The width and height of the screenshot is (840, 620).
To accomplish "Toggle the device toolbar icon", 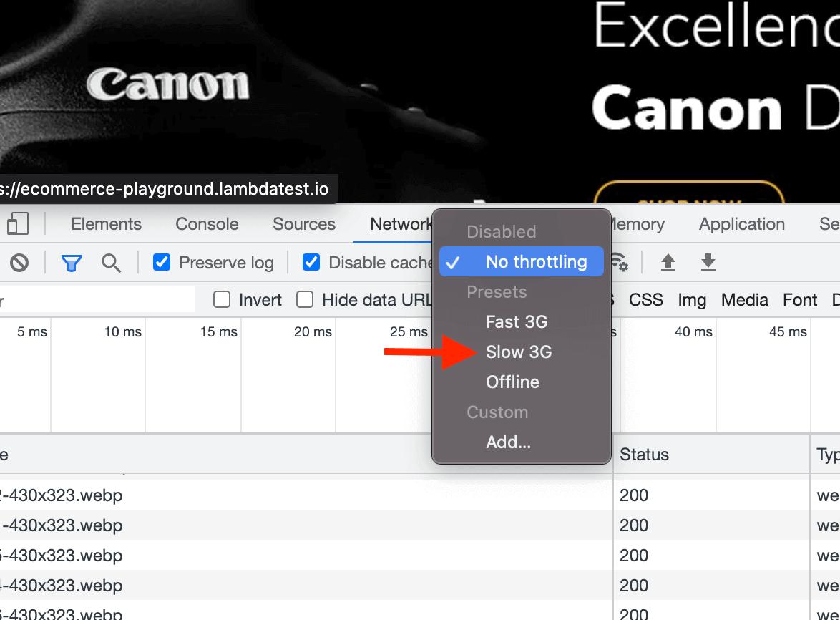I will coord(17,223).
